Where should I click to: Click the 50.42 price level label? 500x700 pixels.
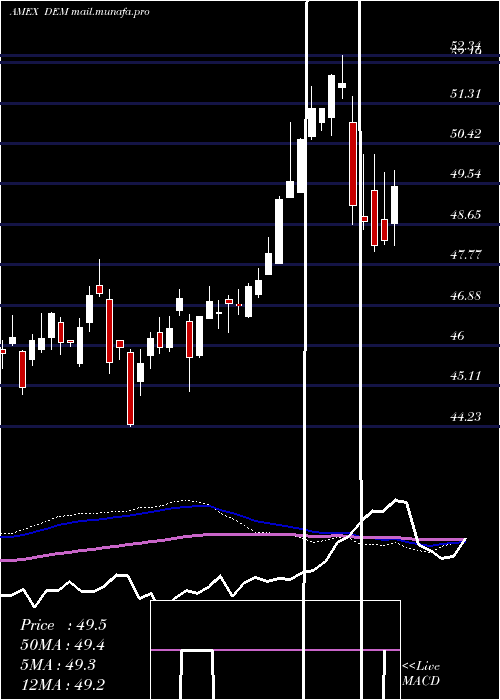[466, 133]
